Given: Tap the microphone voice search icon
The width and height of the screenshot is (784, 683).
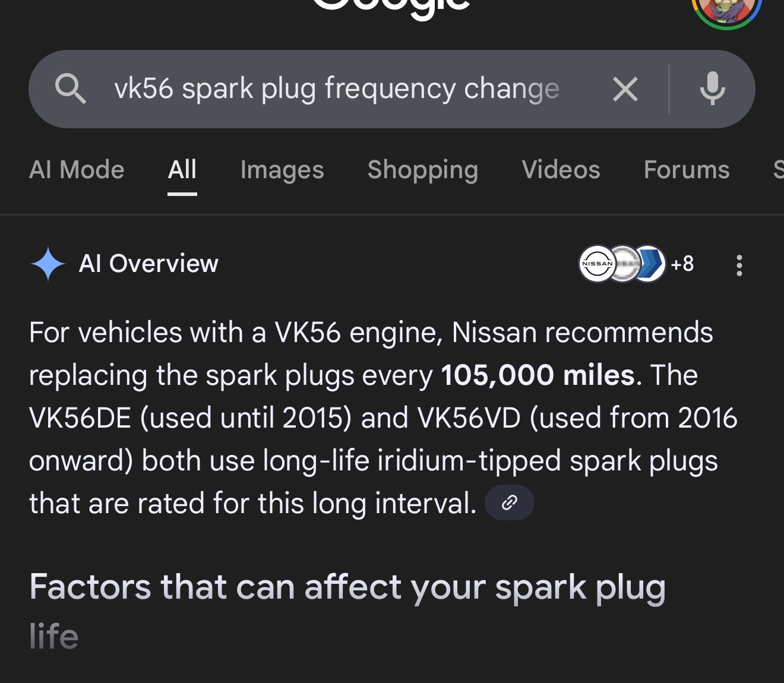Looking at the screenshot, I should (x=712, y=89).
